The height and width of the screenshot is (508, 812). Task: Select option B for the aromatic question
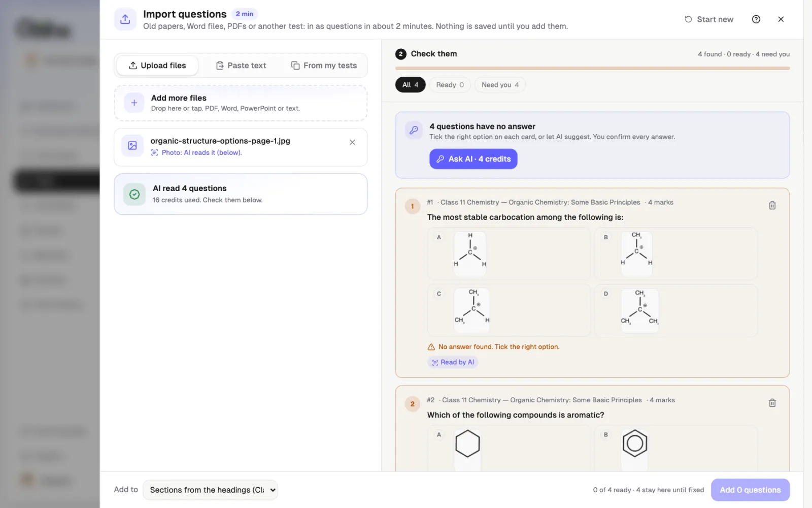[x=676, y=448]
